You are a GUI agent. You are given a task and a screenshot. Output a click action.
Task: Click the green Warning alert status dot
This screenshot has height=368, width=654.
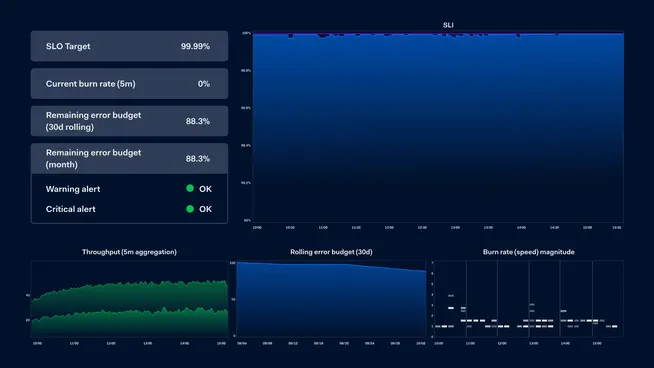pos(190,189)
